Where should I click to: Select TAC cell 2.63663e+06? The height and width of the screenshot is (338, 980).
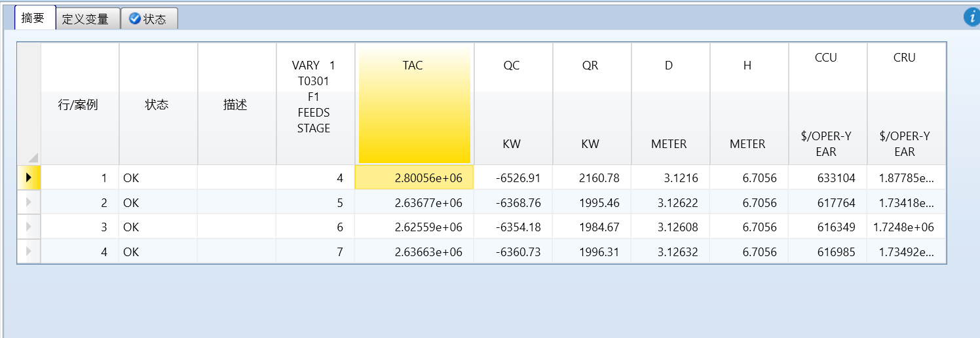click(414, 251)
